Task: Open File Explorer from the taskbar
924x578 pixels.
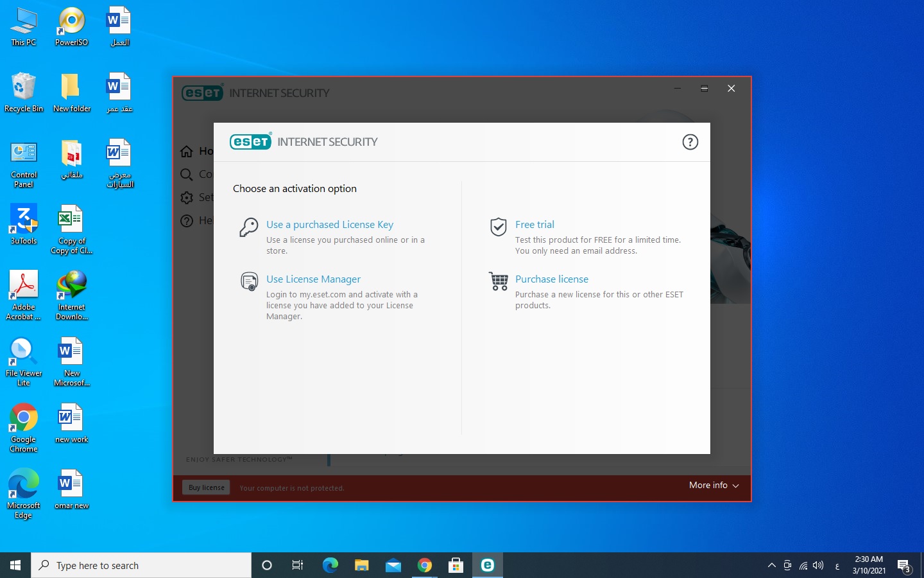Action: click(x=361, y=565)
